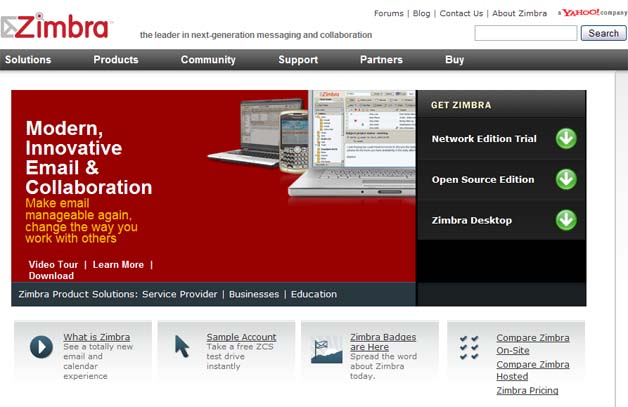Open the Zimbra Pricing link
Viewport: 628px width, 407px height.
click(527, 391)
